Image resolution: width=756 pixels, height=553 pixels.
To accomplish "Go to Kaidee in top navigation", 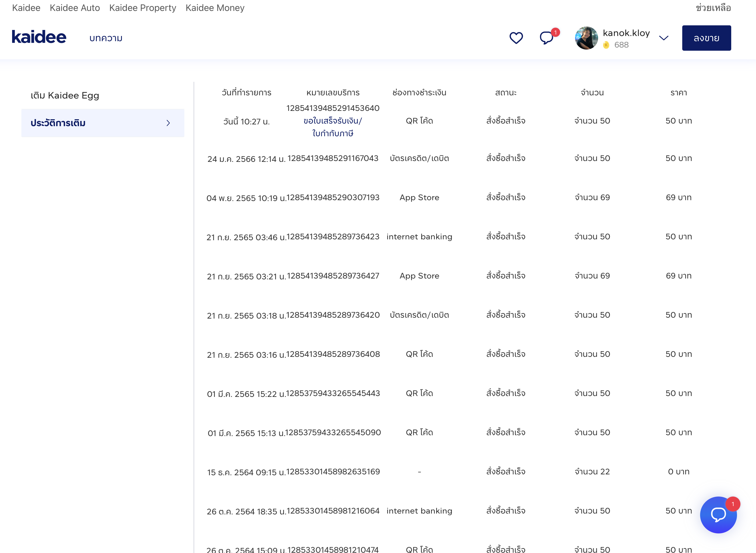I will pos(26,8).
